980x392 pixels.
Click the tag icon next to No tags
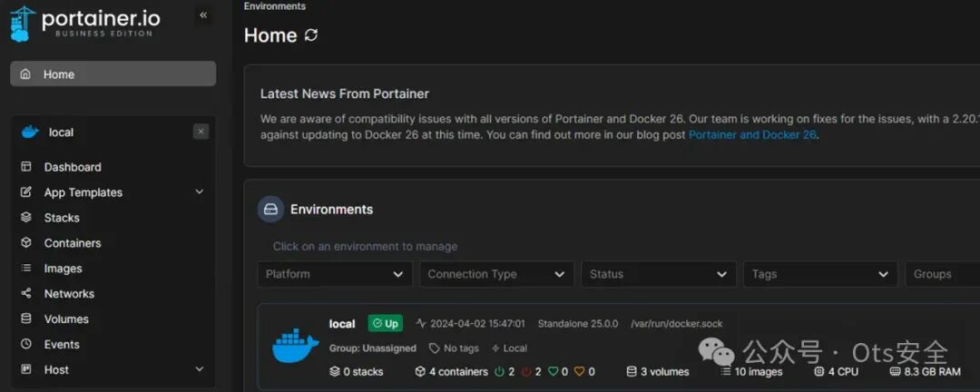434,348
